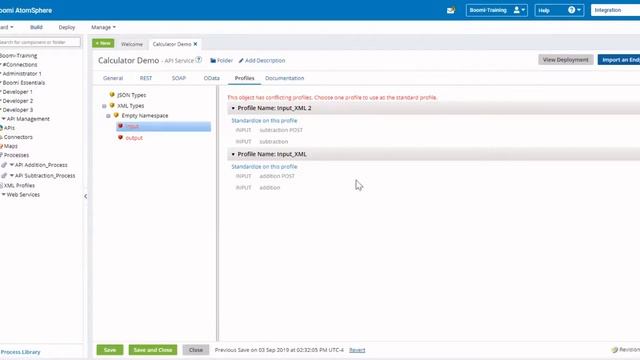Screen dimensions: 640x360
Task: Click the Import an Endpoint button
Action: (619, 60)
